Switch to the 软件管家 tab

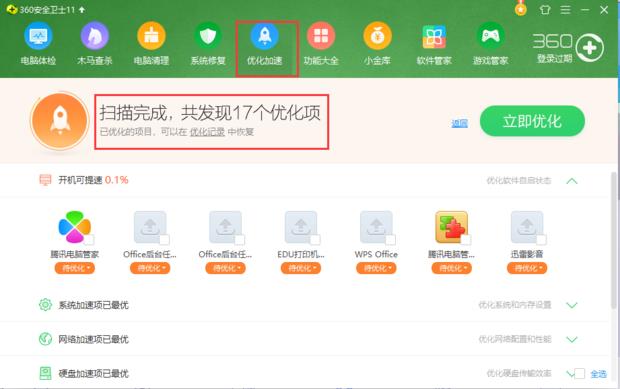(434, 43)
